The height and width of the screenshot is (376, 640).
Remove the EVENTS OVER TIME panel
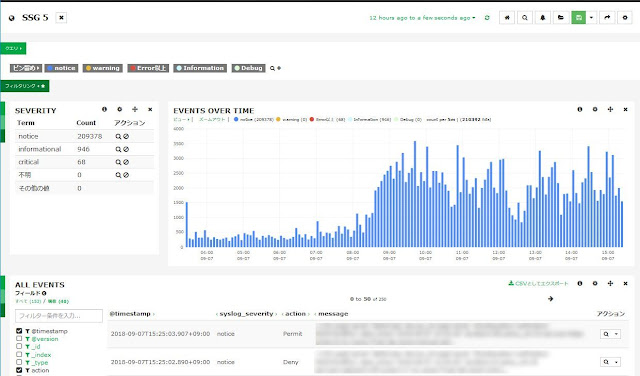(x=625, y=109)
